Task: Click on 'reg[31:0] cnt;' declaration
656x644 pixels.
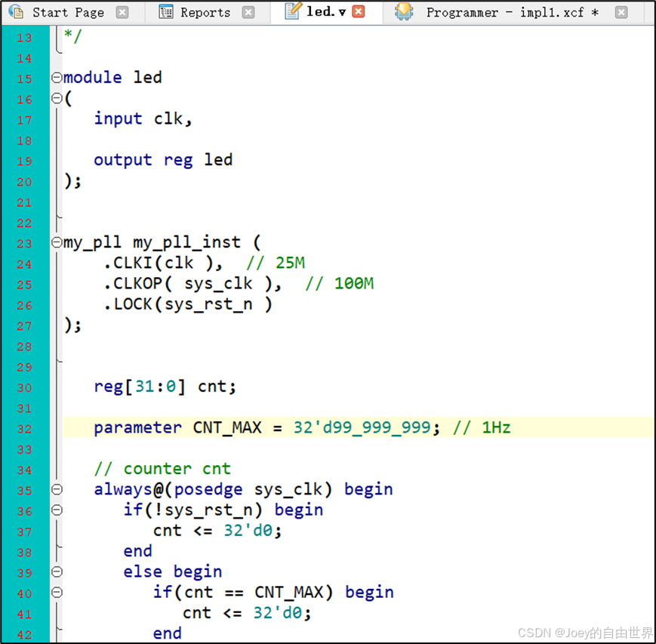Action: coord(165,387)
